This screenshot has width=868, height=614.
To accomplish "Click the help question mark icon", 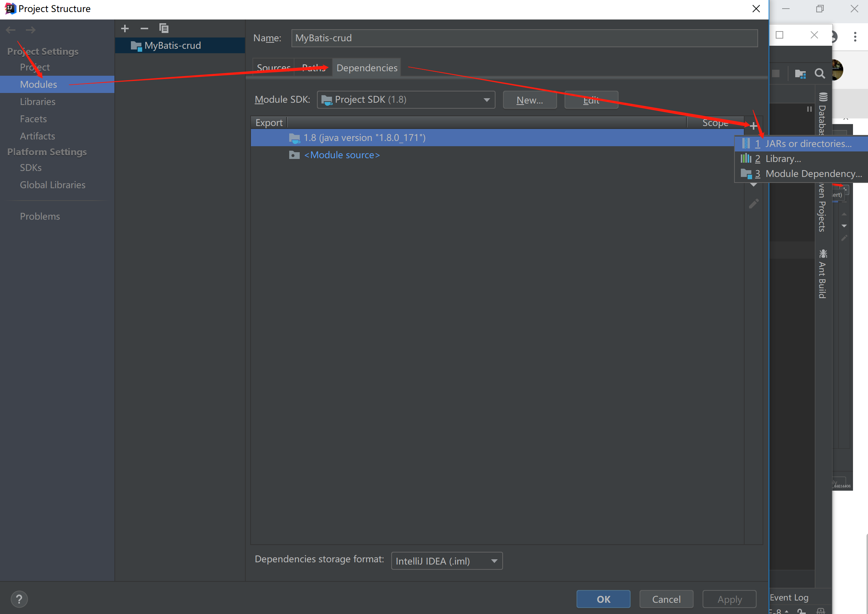I will tap(19, 599).
